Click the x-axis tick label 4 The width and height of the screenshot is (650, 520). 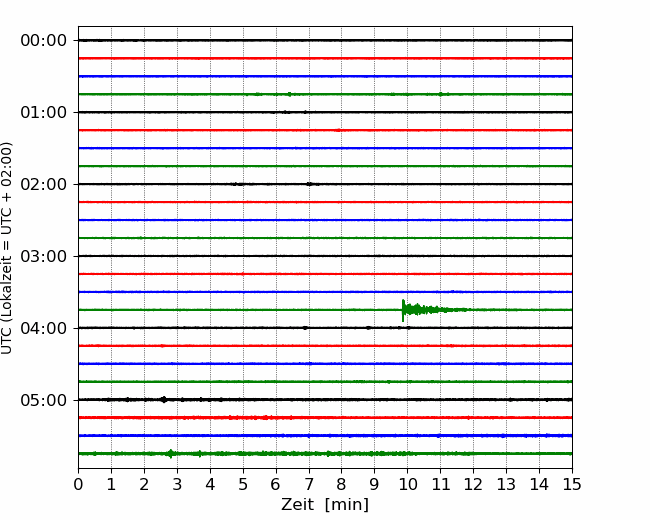(210, 484)
